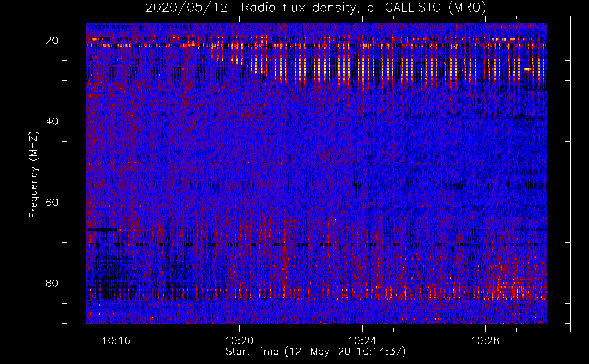Click the 2020/05/12 date in the title
589x364 pixels.
(x=186, y=8)
